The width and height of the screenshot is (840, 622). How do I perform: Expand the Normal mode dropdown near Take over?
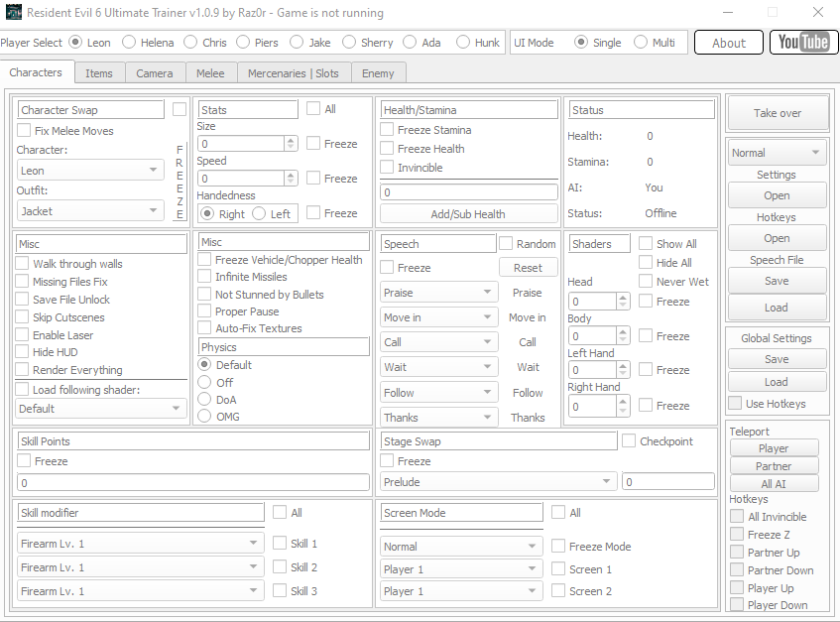(777, 153)
